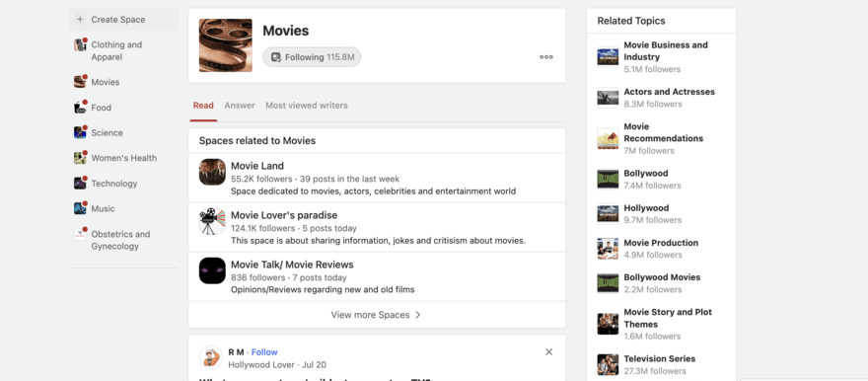Screen dimensions: 868x381
Task: Click '9.7M followers' under Hollywood
Action: pos(653,220)
